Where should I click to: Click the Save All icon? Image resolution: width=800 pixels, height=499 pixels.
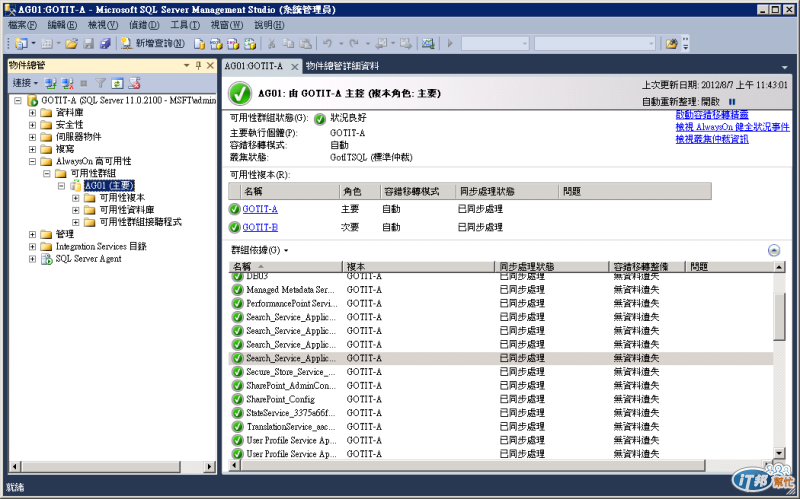point(105,44)
